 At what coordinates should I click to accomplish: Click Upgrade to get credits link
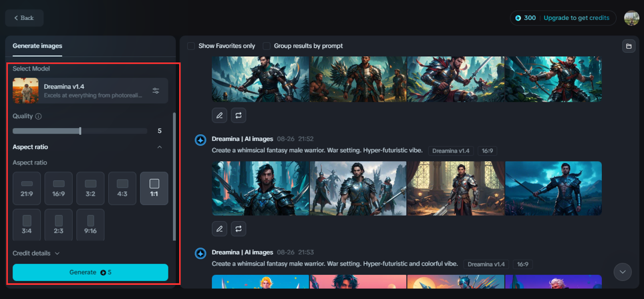(x=577, y=18)
